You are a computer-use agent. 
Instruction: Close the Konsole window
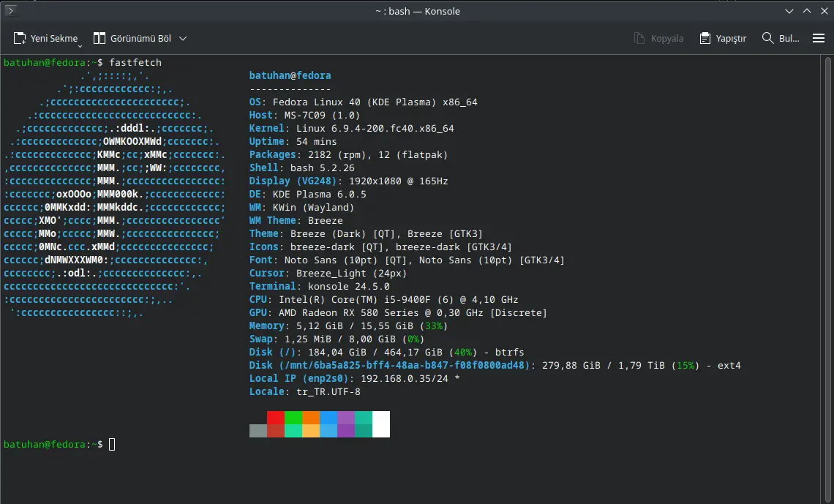[x=824, y=11]
